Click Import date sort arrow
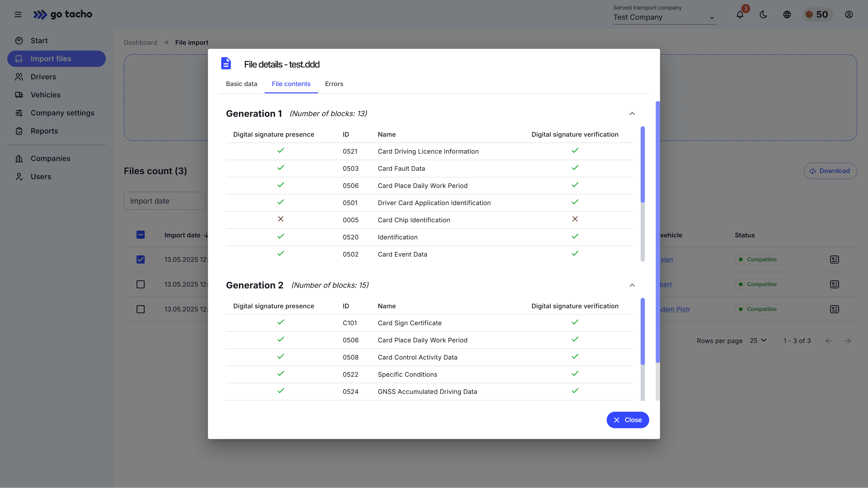The height and width of the screenshot is (488, 868). coord(206,235)
